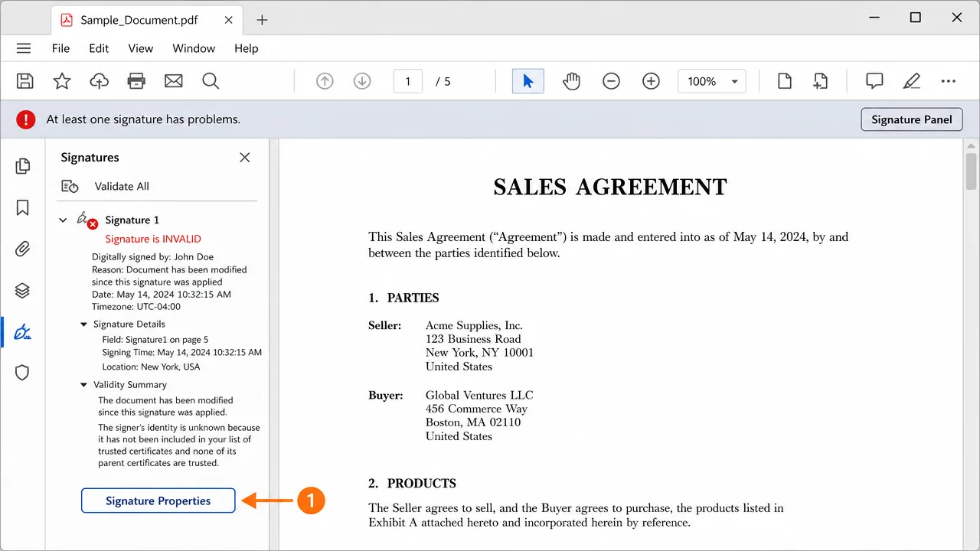Star this document as favorite
980x551 pixels.
coord(62,81)
